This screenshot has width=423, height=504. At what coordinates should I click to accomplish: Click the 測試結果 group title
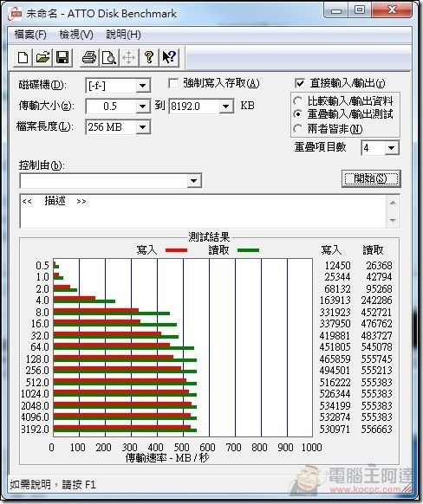(x=209, y=237)
